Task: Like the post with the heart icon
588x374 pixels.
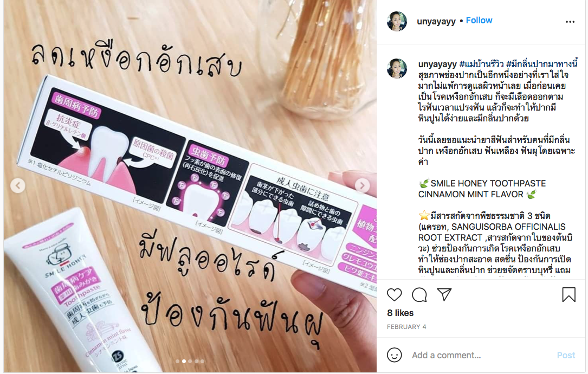Action: click(394, 295)
